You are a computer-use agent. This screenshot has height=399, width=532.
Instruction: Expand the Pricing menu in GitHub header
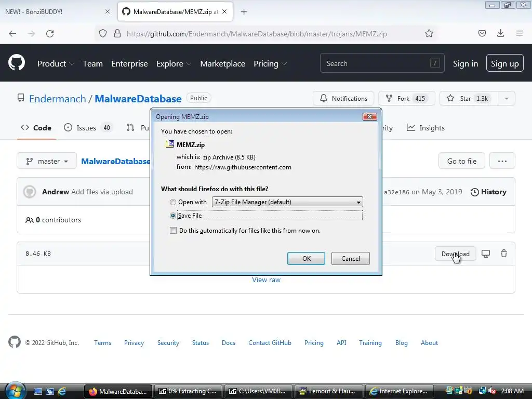click(x=270, y=64)
